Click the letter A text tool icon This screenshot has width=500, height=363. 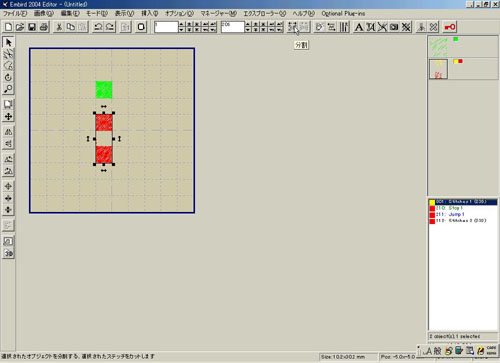pos(359,27)
